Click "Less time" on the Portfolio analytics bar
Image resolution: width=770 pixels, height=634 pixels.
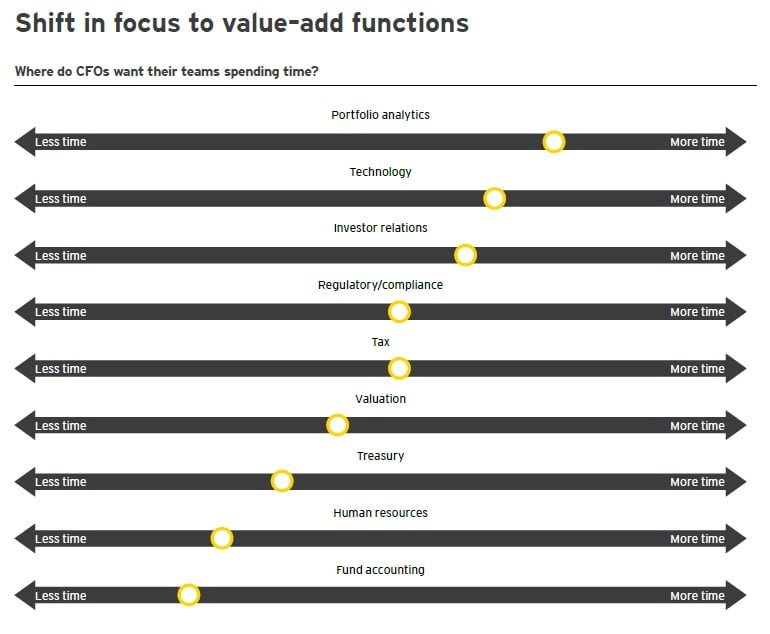click(x=61, y=142)
